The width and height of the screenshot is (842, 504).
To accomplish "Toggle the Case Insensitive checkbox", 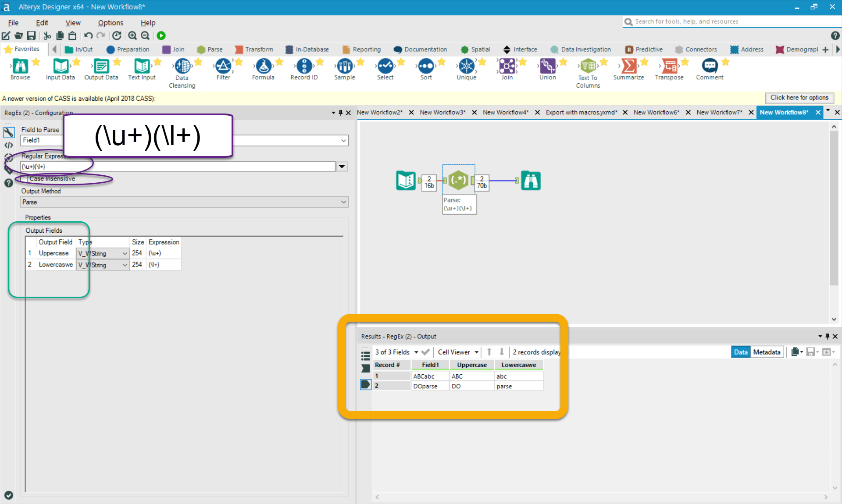I will (x=25, y=179).
